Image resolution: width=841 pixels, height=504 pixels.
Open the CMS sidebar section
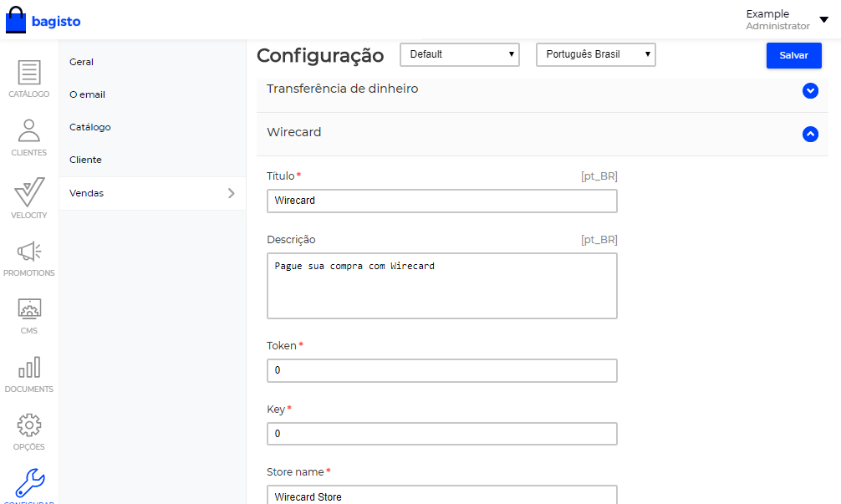point(29,316)
